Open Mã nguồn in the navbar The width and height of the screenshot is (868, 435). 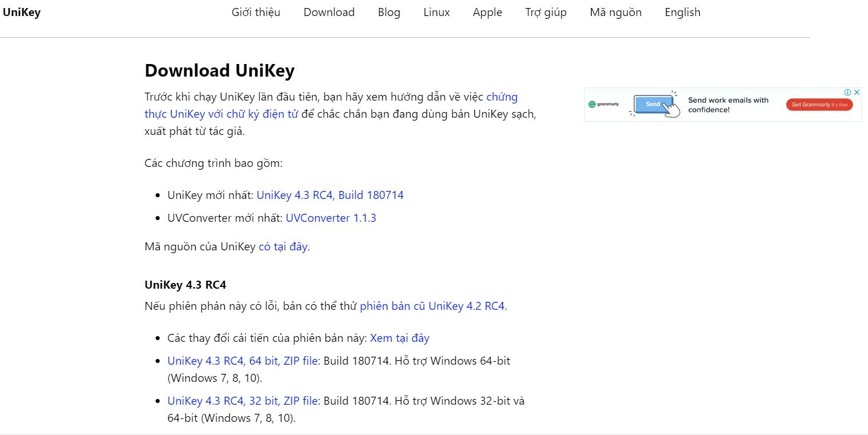coord(615,12)
